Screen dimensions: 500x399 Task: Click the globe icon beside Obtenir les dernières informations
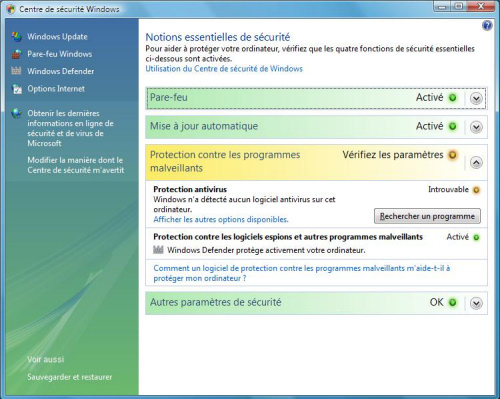coord(16,113)
